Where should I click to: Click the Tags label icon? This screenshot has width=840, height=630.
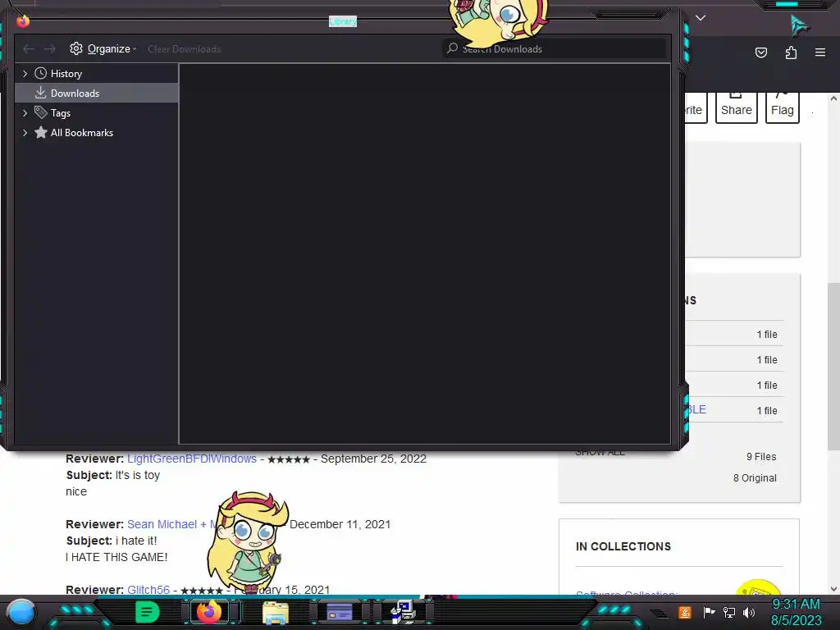tap(41, 112)
